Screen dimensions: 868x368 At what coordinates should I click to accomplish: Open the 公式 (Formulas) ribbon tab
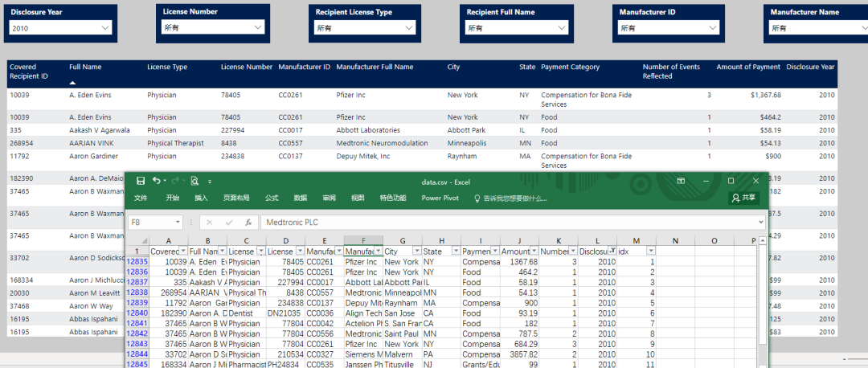point(272,198)
